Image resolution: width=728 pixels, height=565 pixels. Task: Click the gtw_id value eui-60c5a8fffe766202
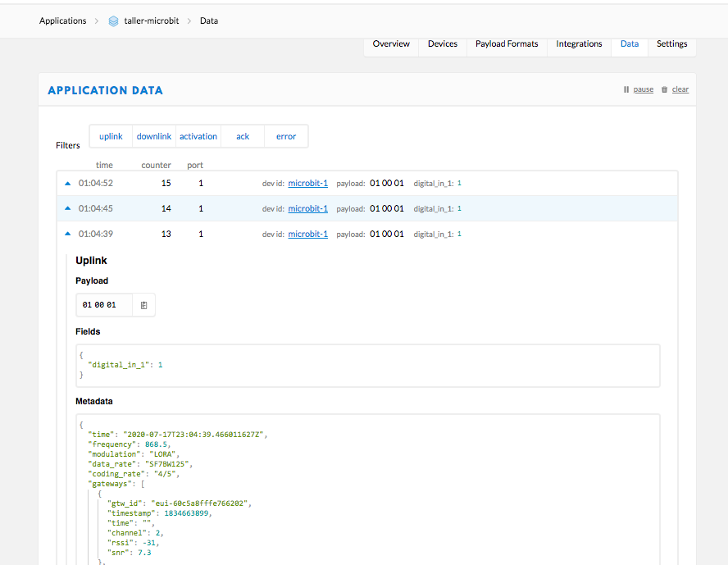pos(200,503)
